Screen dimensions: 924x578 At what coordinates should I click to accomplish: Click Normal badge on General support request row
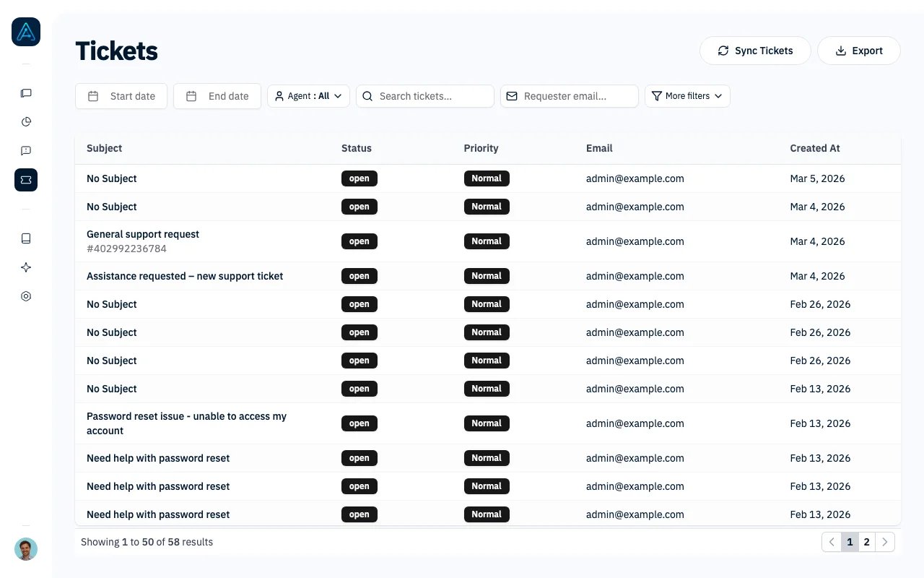pyautogui.click(x=487, y=241)
